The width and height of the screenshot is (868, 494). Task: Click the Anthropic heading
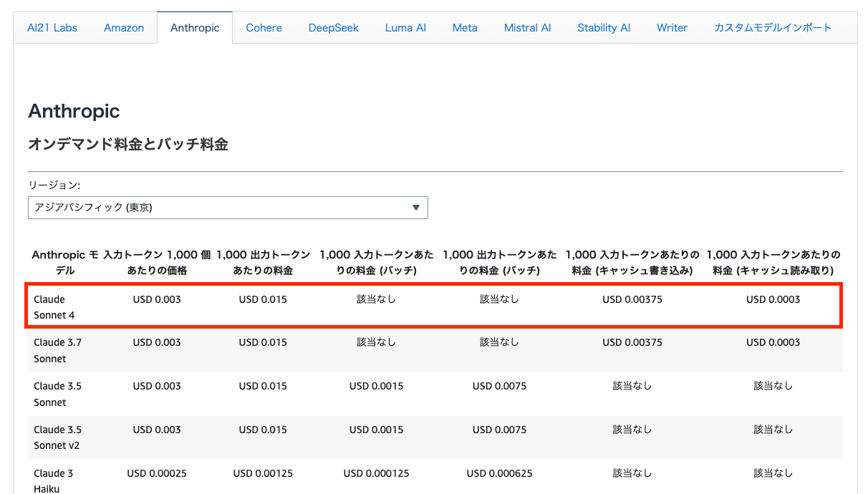pos(74,111)
